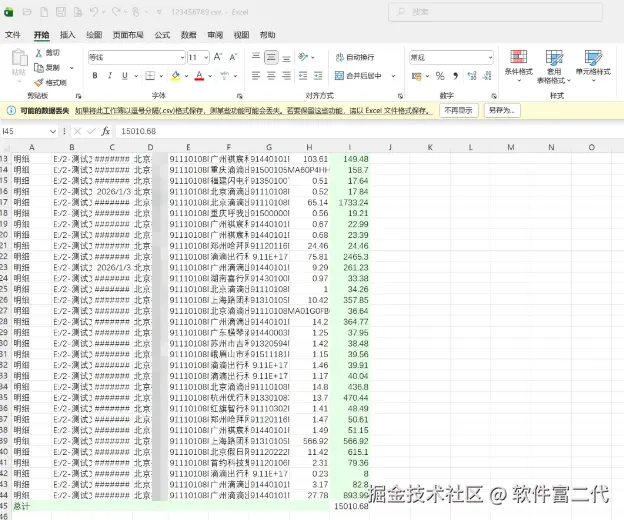Viewport: 624px width, 520px height.
Task: Open Cell Styles (单元格样式)
Action: [x=593, y=66]
